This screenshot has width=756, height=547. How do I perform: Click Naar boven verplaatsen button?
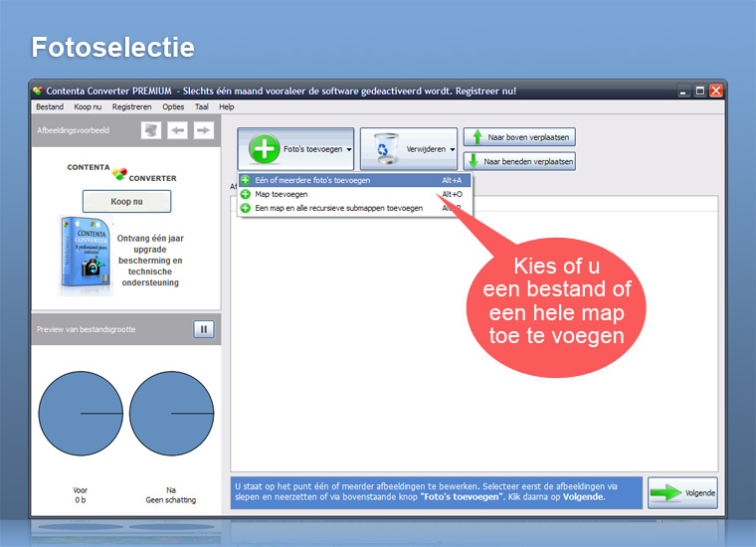[x=519, y=137]
